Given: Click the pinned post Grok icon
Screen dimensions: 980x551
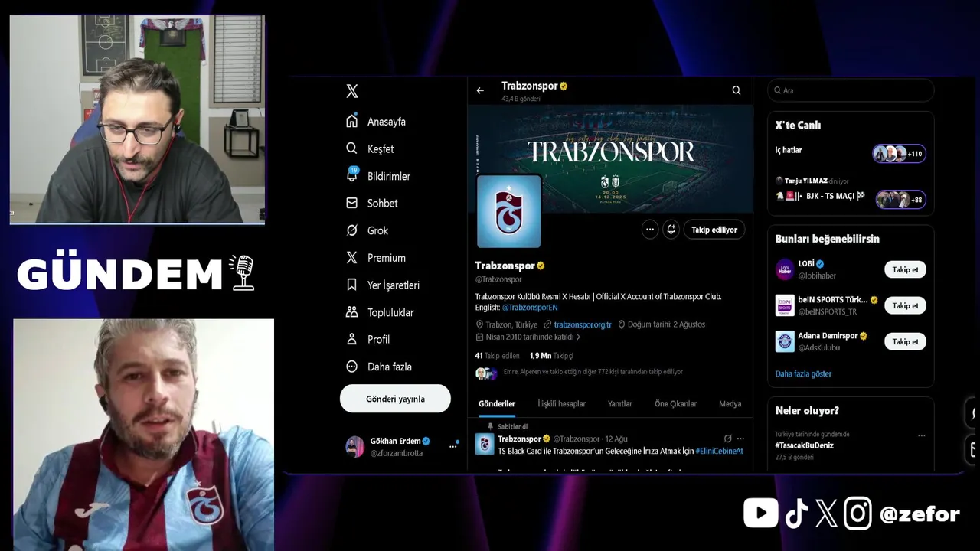Looking at the screenshot, I should (x=727, y=439).
